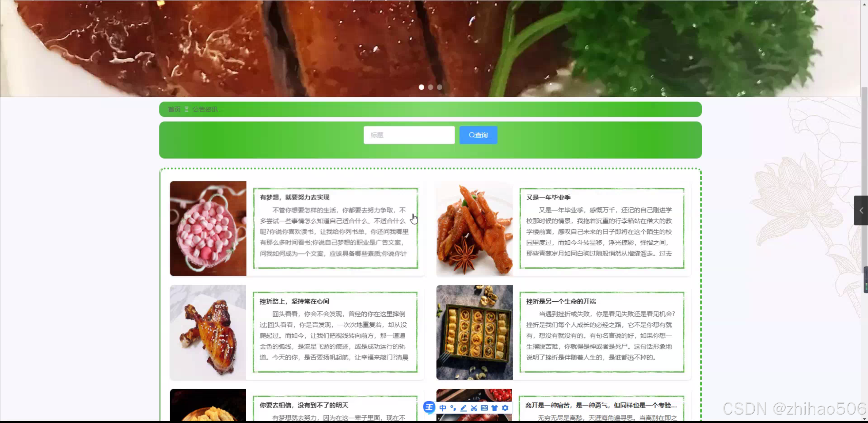This screenshot has height=423, width=868.
Task: Toggle Chinese/English mode via 中 icon
Action: 443,408
